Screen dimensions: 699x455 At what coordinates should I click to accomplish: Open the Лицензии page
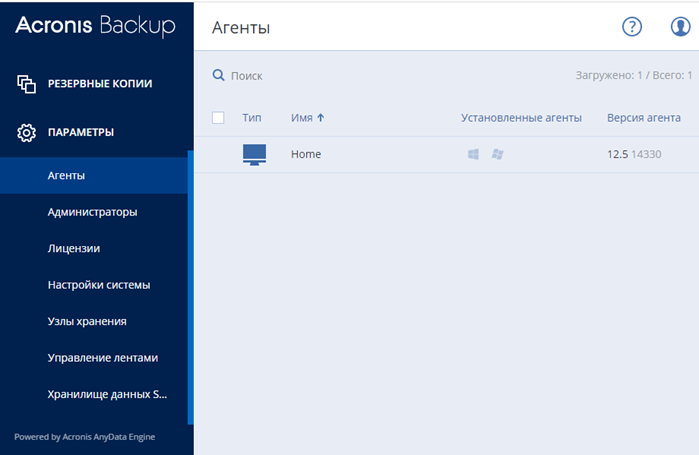[73, 248]
